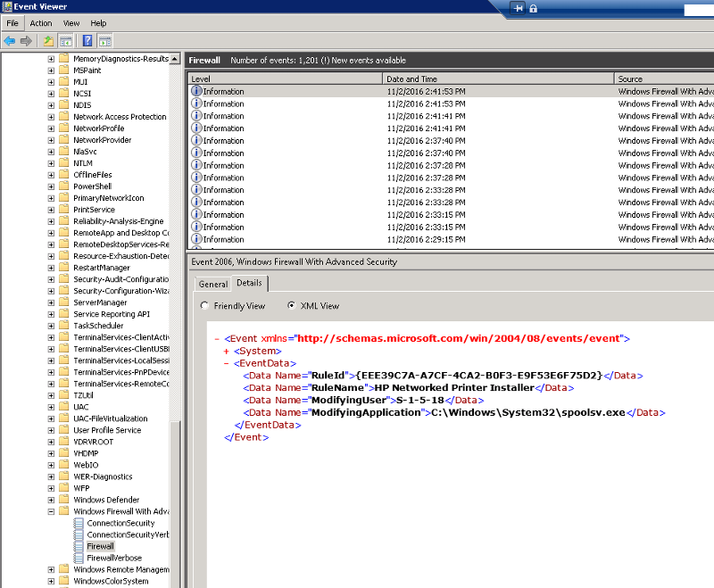Expand the Windows Remote Management node
The height and width of the screenshot is (588, 714).
coord(51,569)
